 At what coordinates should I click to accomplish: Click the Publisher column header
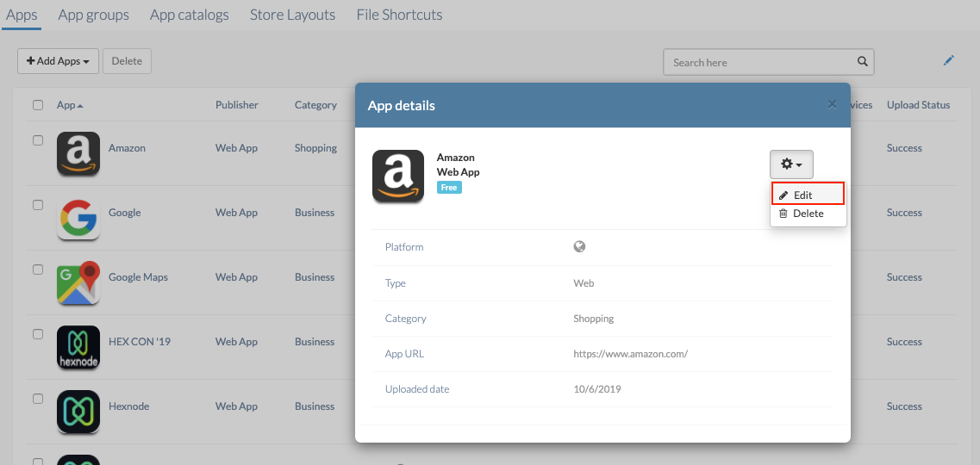click(x=237, y=105)
